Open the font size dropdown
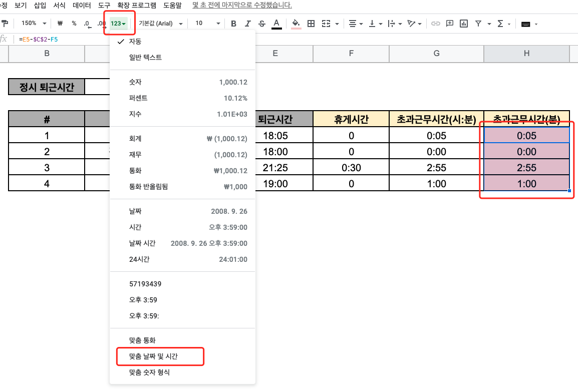This screenshot has width=578, height=392. pos(208,24)
